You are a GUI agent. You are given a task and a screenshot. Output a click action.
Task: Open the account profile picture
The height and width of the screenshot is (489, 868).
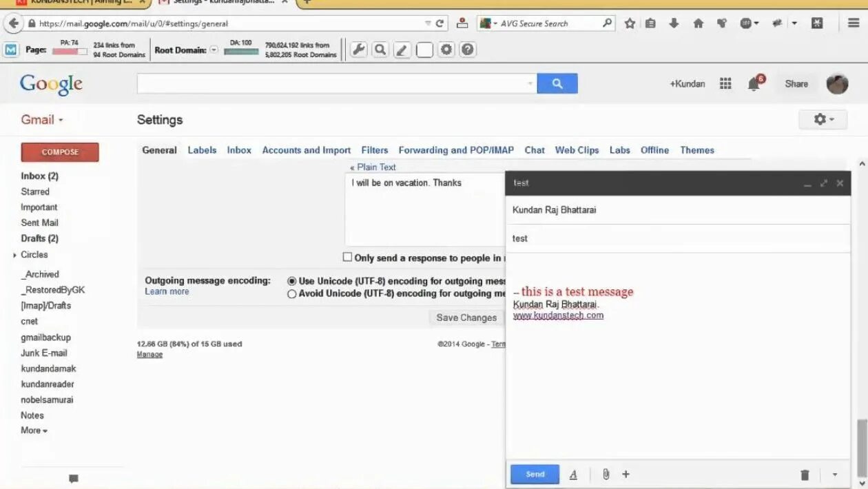[837, 83]
